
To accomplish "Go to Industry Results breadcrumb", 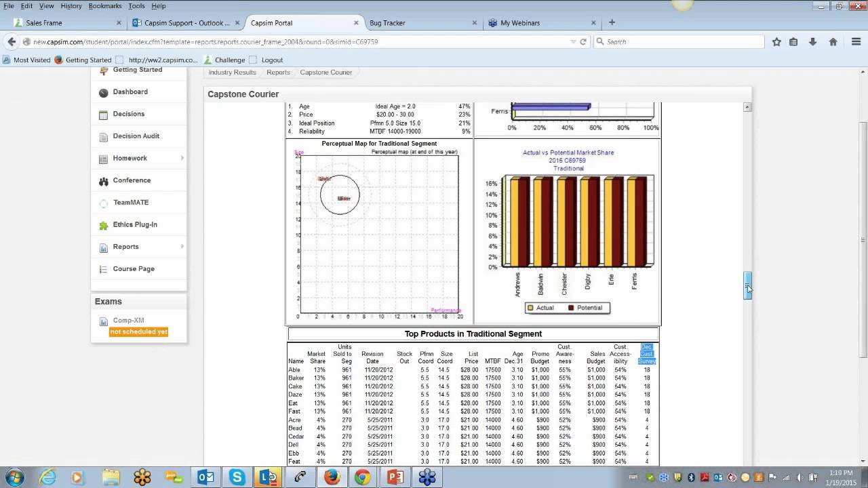I will pos(232,73).
